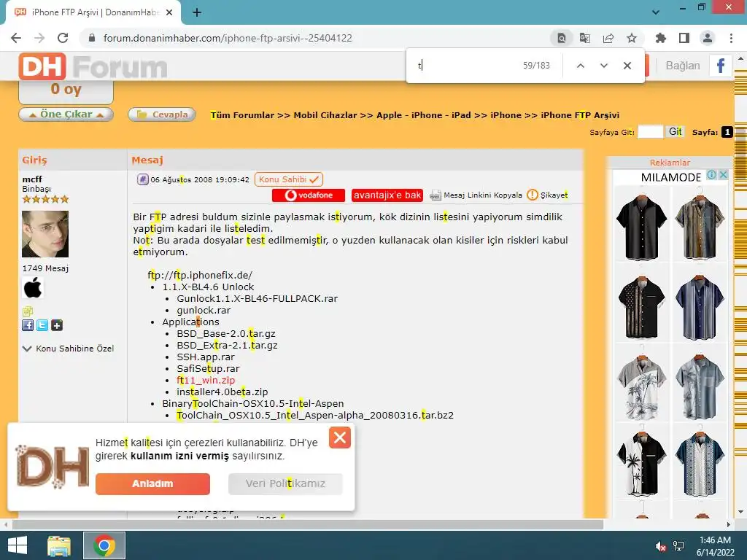747x560 pixels.
Task: Open the Windows Start menu
Action: point(18,545)
